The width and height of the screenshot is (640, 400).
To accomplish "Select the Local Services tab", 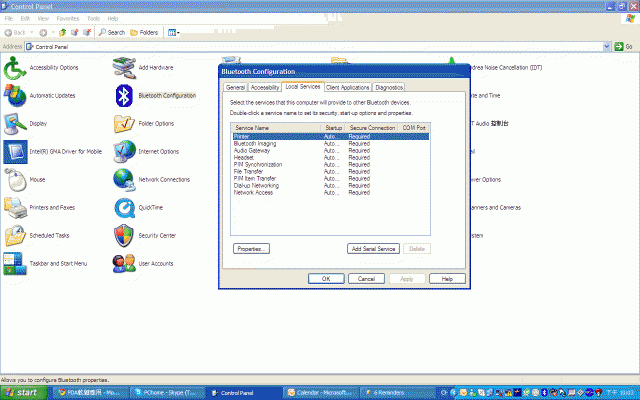I will click(x=302, y=87).
